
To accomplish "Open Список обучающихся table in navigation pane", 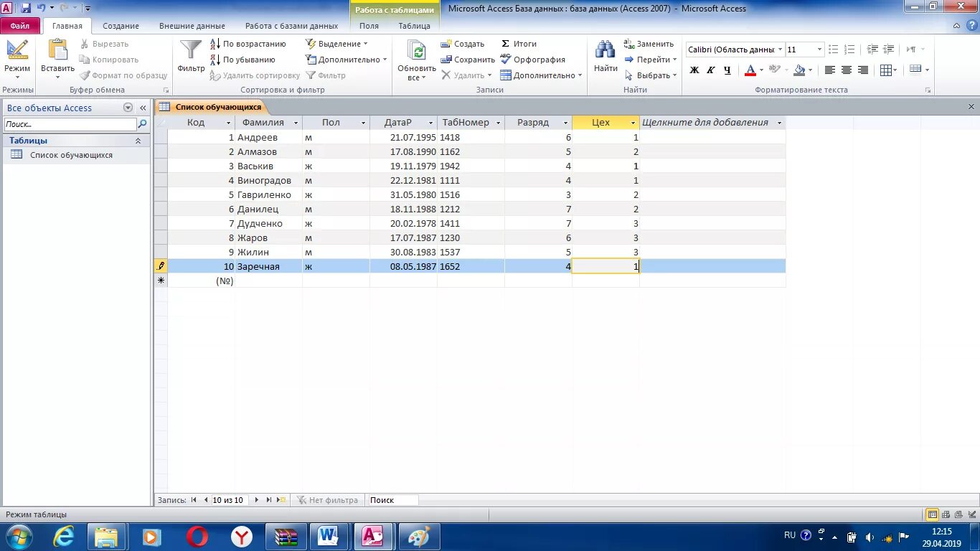I will [71, 155].
